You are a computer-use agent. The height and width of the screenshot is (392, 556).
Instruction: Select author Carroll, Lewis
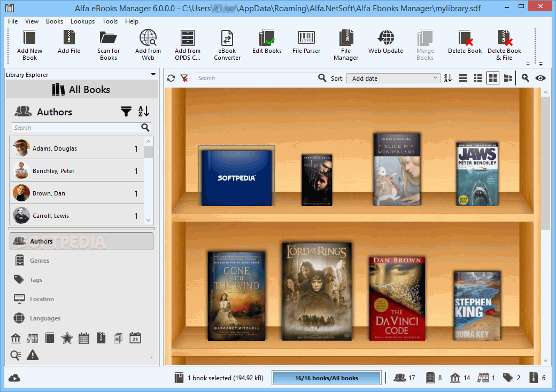pos(76,215)
